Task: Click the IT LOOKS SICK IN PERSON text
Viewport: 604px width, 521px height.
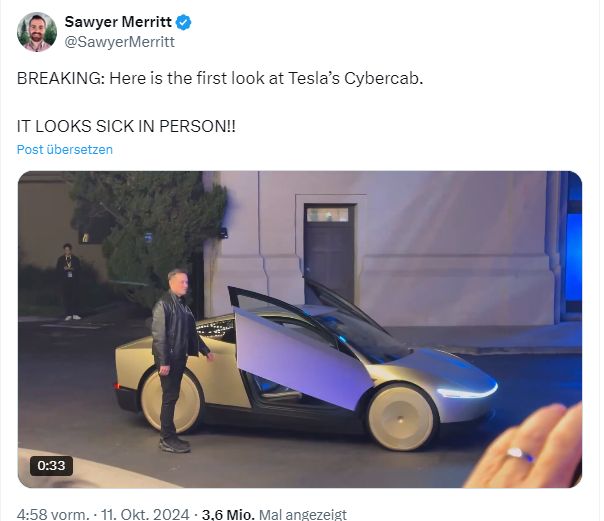Action: (x=126, y=126)
